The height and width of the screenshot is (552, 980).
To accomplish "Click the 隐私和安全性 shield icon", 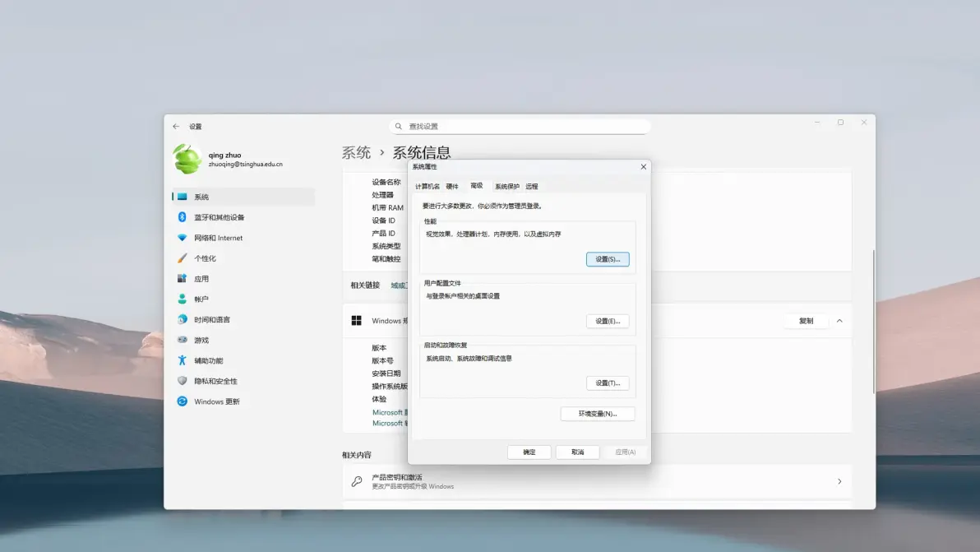I will [x=183, y=381].
